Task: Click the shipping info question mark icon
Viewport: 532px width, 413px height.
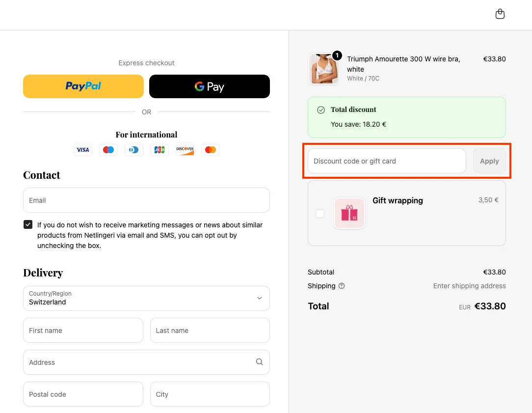Action: pyautogui.click(x=342, y=286)
